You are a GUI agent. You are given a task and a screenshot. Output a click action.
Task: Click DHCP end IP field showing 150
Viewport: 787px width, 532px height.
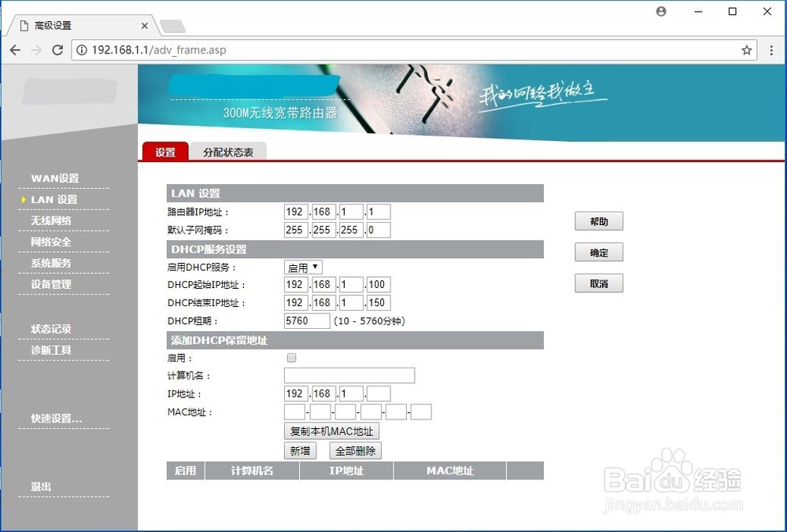coord(379,303)
